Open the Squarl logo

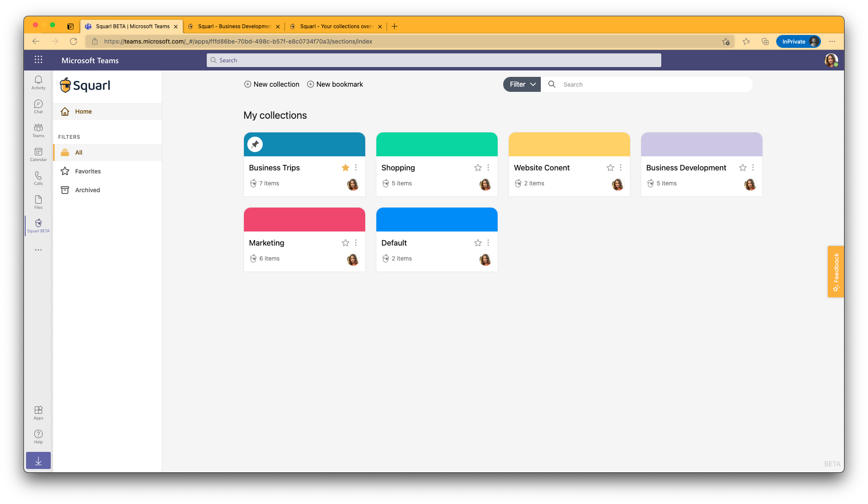click(85, 85)
